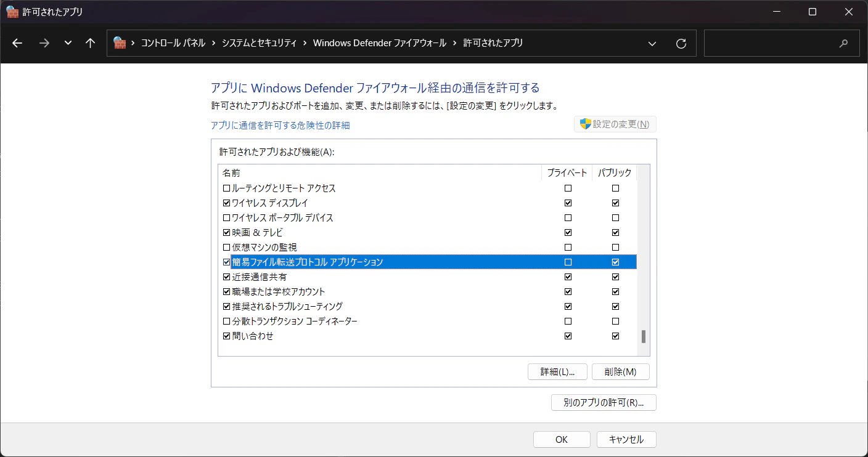Check 仮想マシンの監視 name checkbox
Screen dimensions: 868x457
(x=226, y=247)
